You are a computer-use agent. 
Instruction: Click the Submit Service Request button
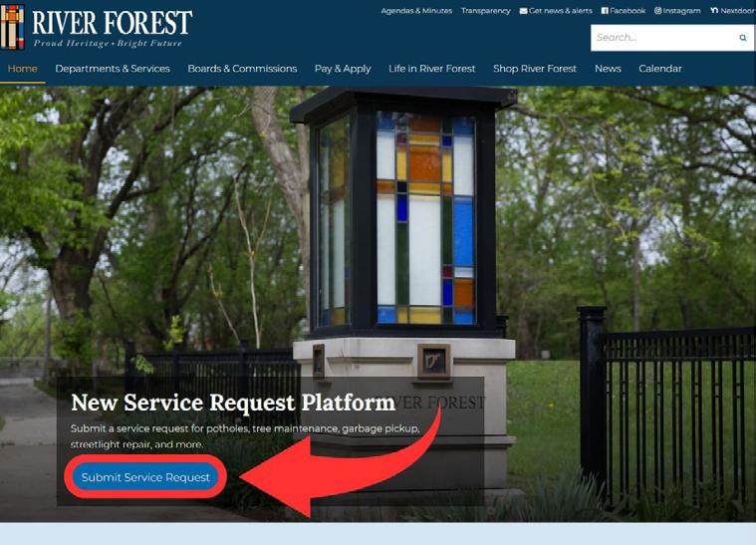[145, 477]
